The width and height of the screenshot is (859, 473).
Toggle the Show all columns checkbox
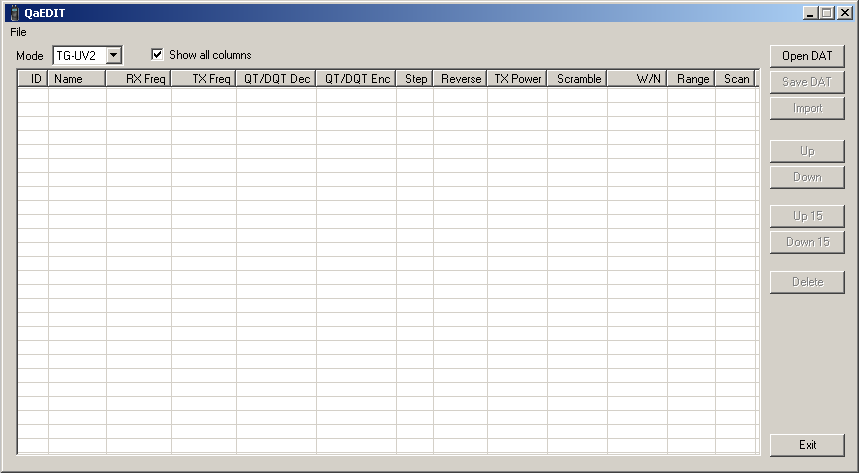coord(157,54)
